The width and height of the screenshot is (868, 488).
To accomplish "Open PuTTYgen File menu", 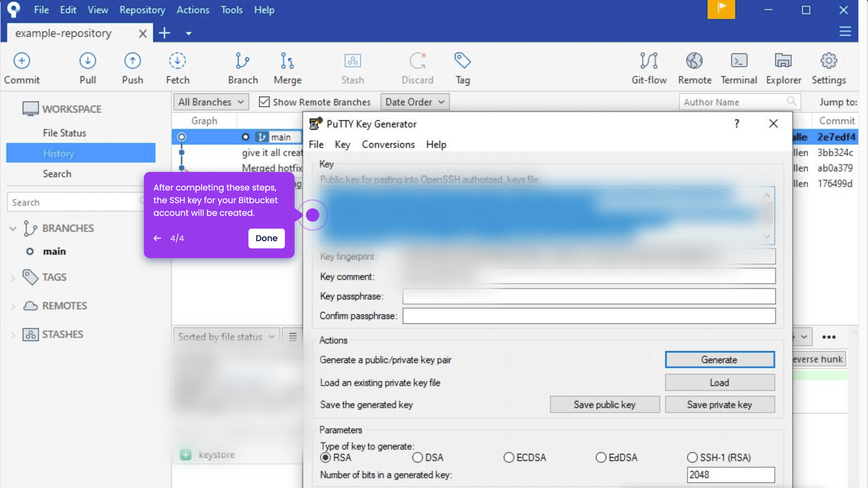I will [316, 145].
